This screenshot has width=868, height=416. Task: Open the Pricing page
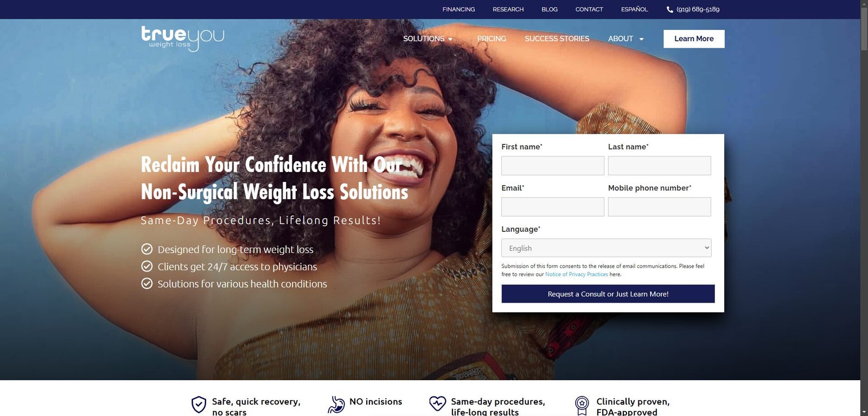[x=492, y=39]
